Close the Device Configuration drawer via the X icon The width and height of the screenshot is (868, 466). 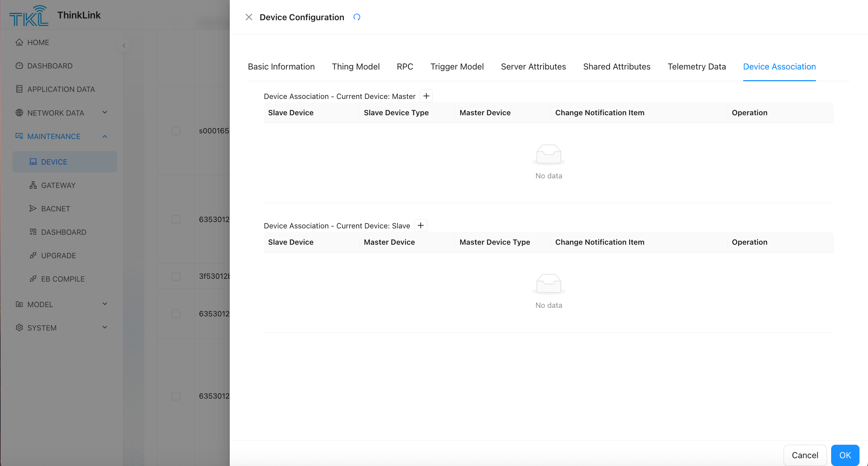(249, 17)
